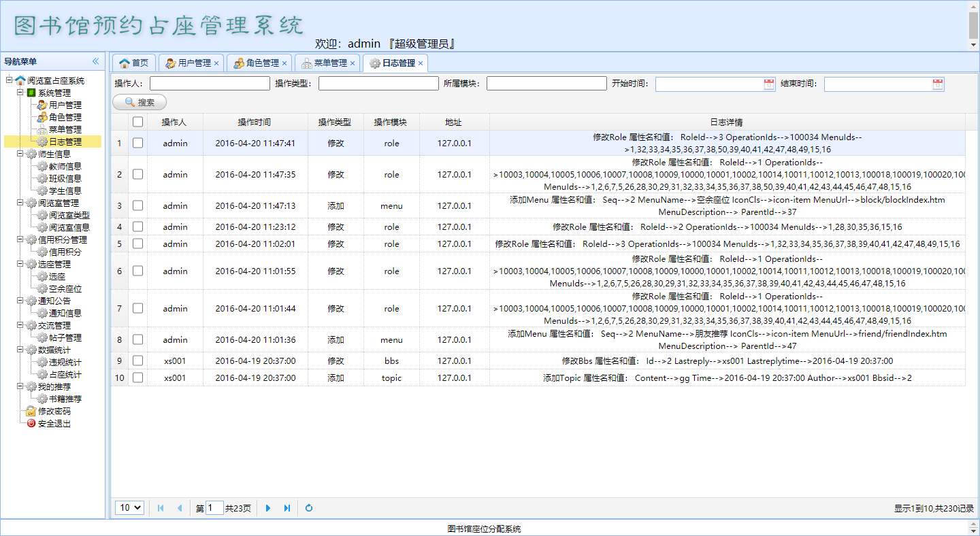Sort by the 操作人 column header
Image resolution: width=980 pixels, height=536 pixels.
click(x=174, y=122)
